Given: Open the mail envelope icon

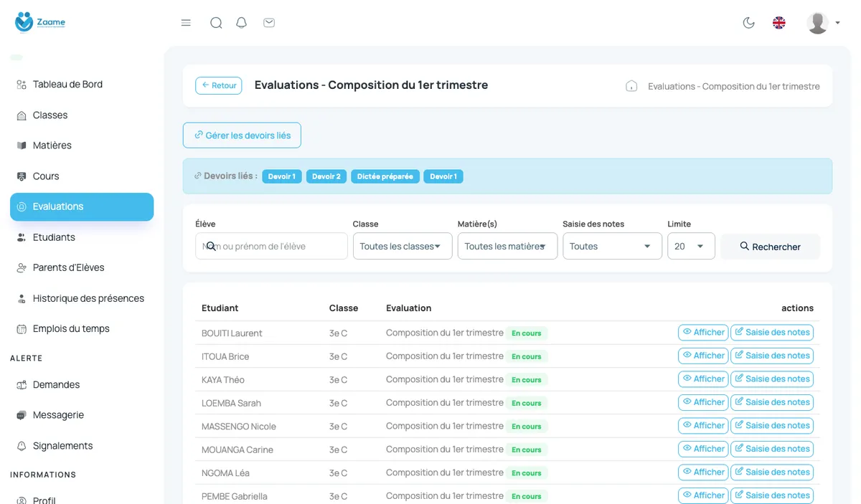Looking at the screenshot, I should [269, 23].
